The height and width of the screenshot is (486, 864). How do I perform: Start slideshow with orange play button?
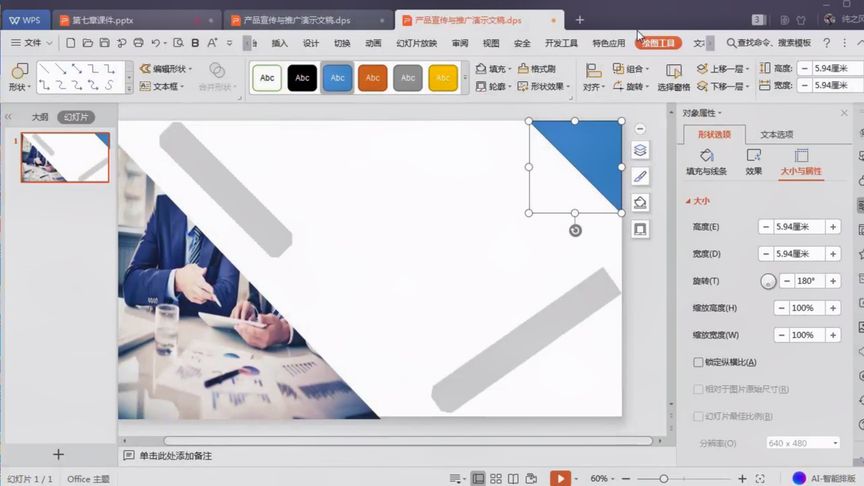(x=560, y=478)
